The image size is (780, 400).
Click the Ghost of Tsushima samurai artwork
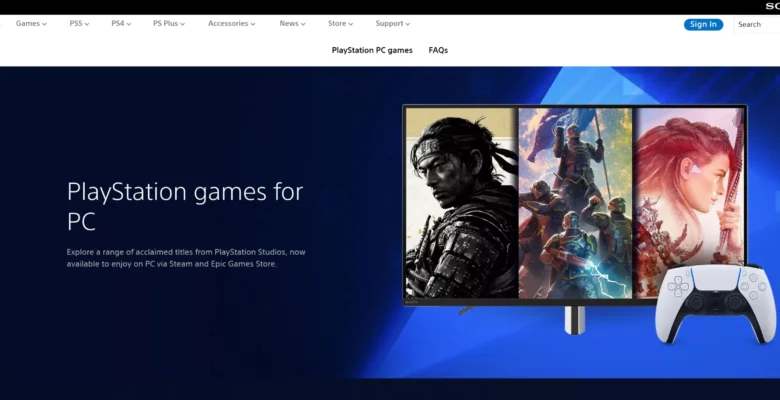[x=462, y=202]
